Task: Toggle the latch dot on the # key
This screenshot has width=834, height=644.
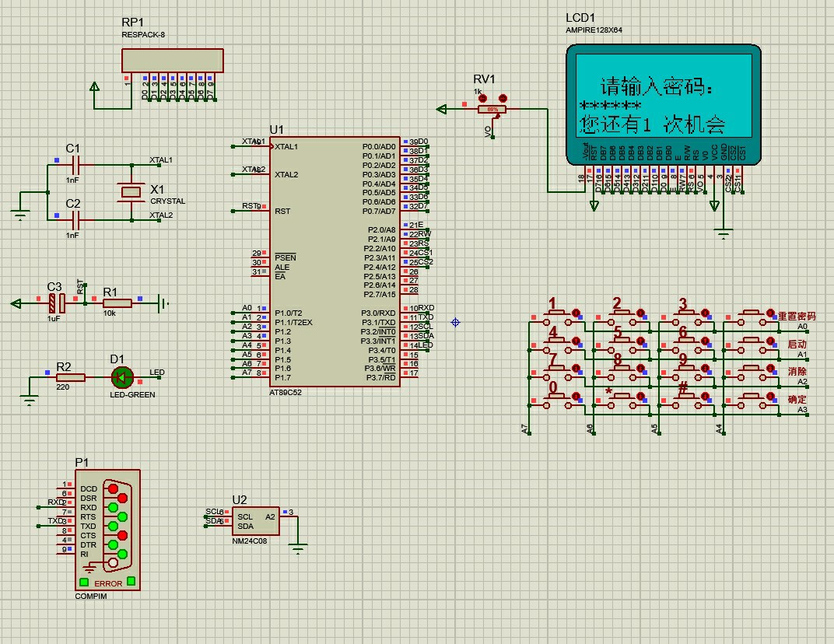Action: click(706, 396)
